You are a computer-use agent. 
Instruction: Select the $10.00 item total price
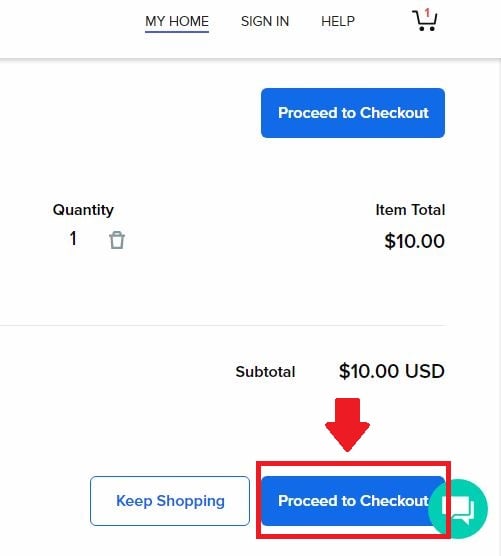point(414,241)
